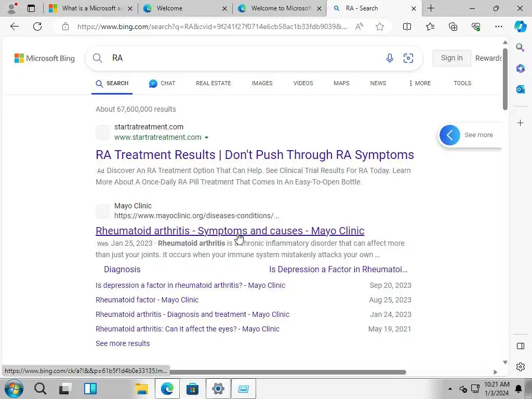
Task: Add a sidebar app with the plus icon
Action: point(520,123)
